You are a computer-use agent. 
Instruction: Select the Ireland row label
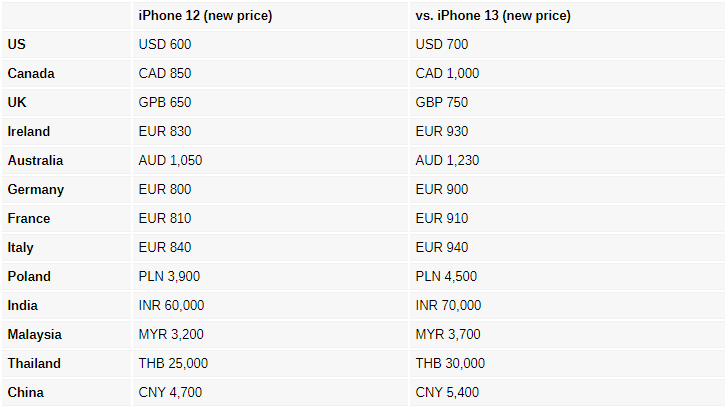[x=29, y=131]
